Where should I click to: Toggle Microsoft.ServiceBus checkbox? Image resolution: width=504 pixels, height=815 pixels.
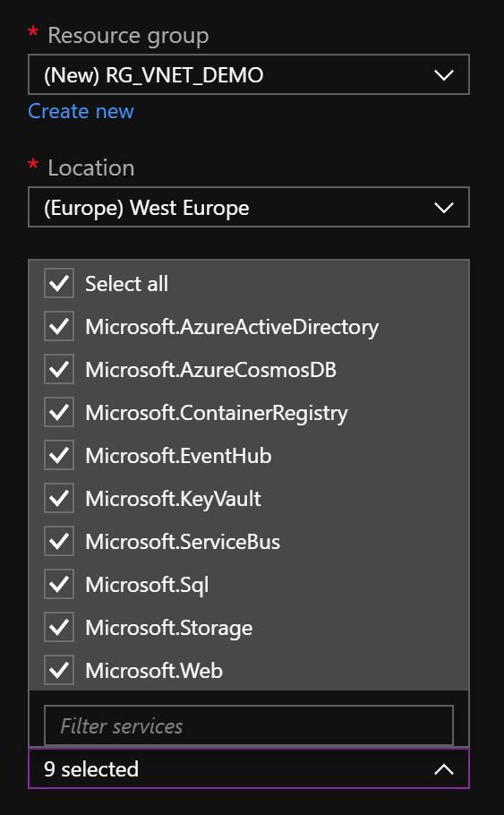point(59,542)
